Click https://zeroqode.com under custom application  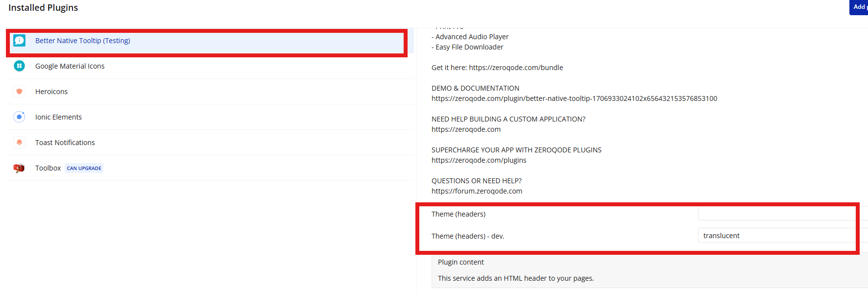pos(466,129)
